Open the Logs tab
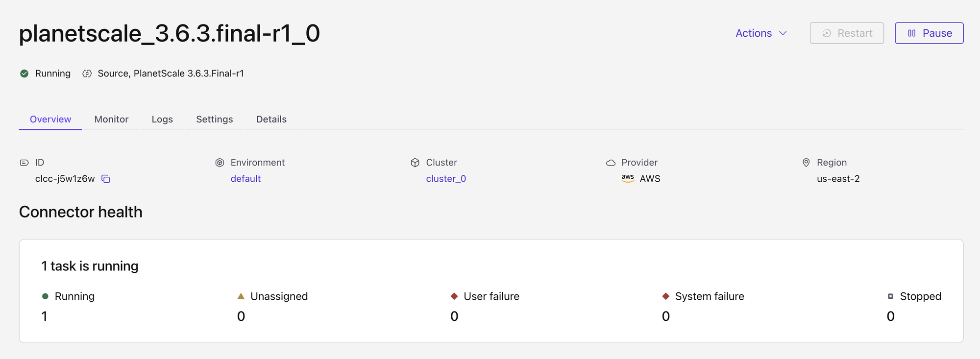Screen dimensions: 980x359 pos(162,120)
